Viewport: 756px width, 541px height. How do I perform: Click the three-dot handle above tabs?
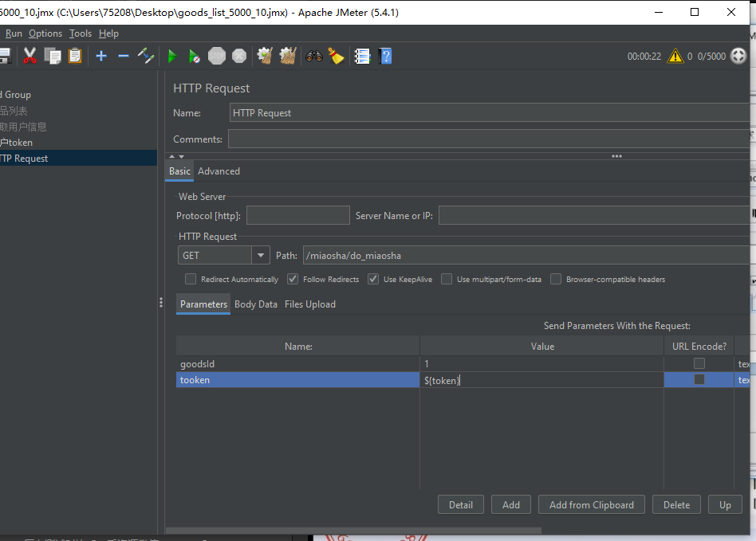coord(616,156)
